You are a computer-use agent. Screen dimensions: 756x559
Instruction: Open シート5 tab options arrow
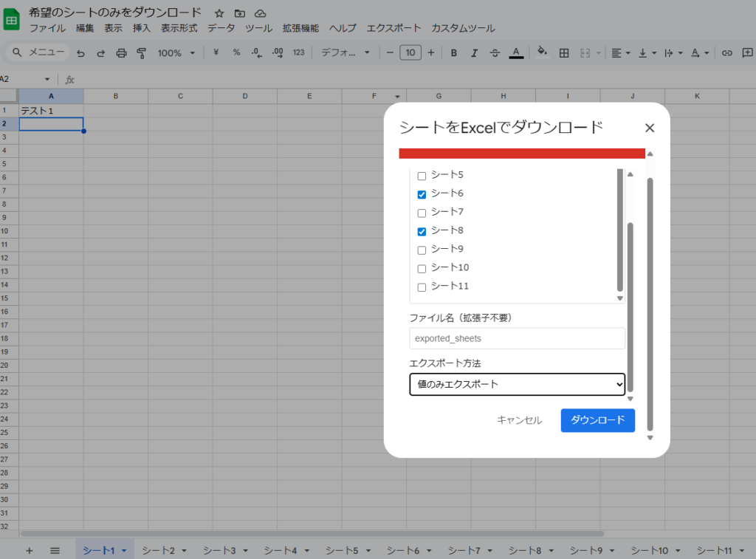point(368,550)
